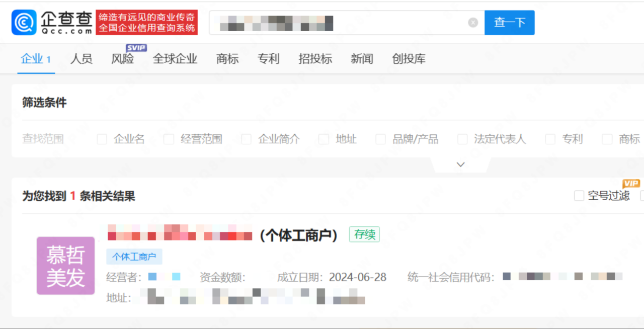Click the Qcc.com logo icon
The height and width of the screenshot is (329, 644).
pyautogui.click(x=24, y=23)
